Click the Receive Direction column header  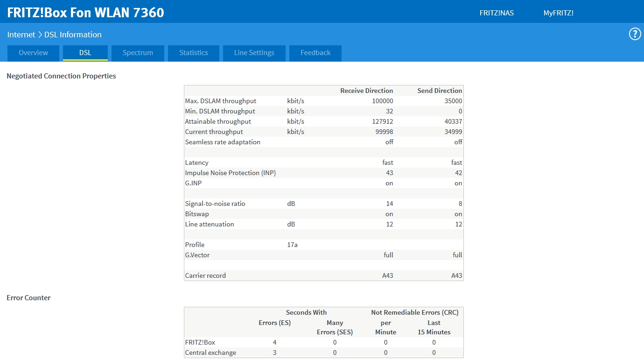pos(366,91)
